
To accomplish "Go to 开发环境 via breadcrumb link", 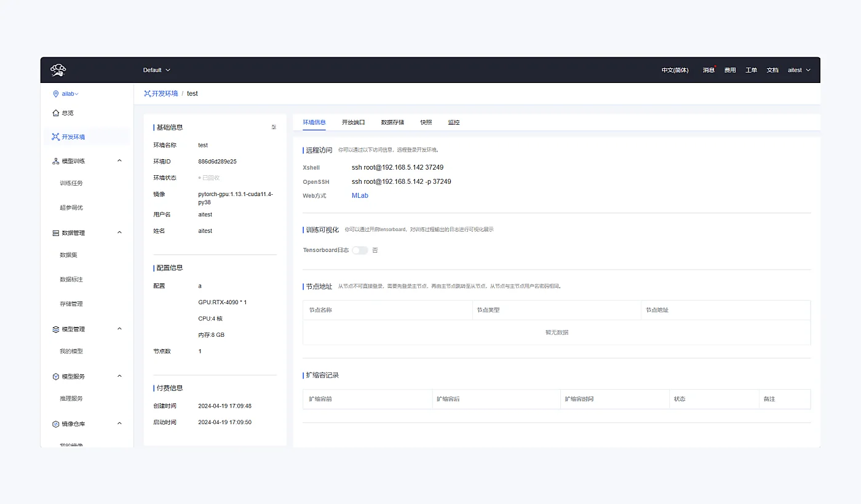I will click(x=165, y=93).
